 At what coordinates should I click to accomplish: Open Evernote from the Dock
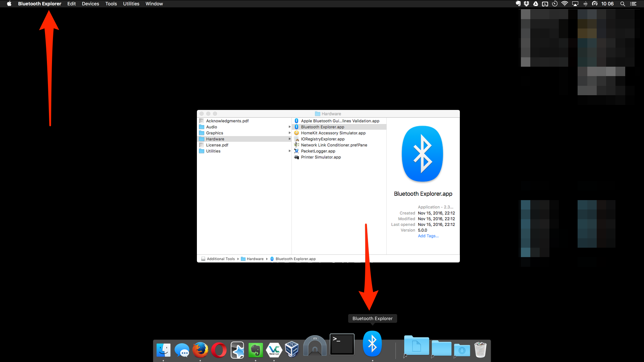(256, 350)
